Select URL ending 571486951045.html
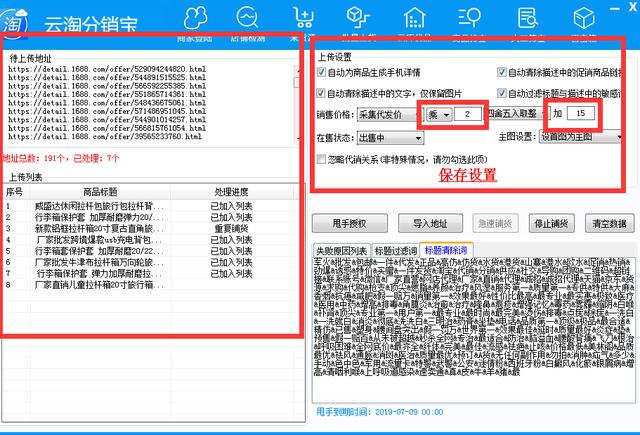Viewport: 640px width, 435px height. point(107,111)
